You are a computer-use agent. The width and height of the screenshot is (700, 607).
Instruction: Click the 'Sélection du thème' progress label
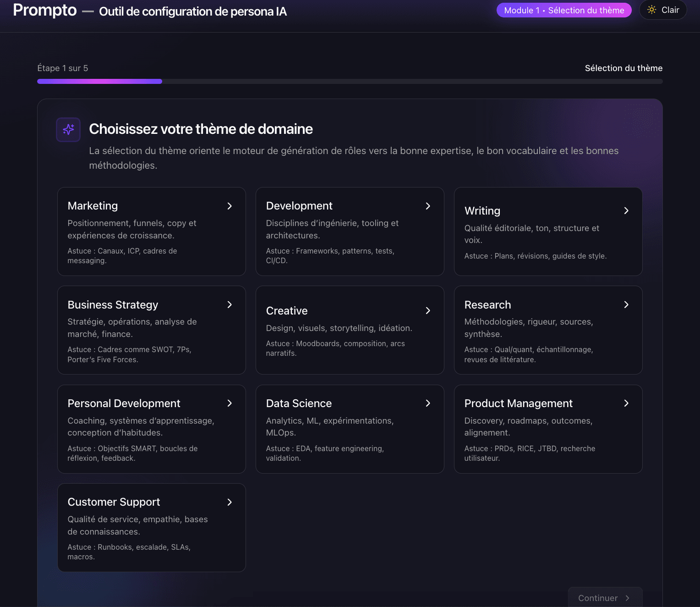tap(623, 68)
